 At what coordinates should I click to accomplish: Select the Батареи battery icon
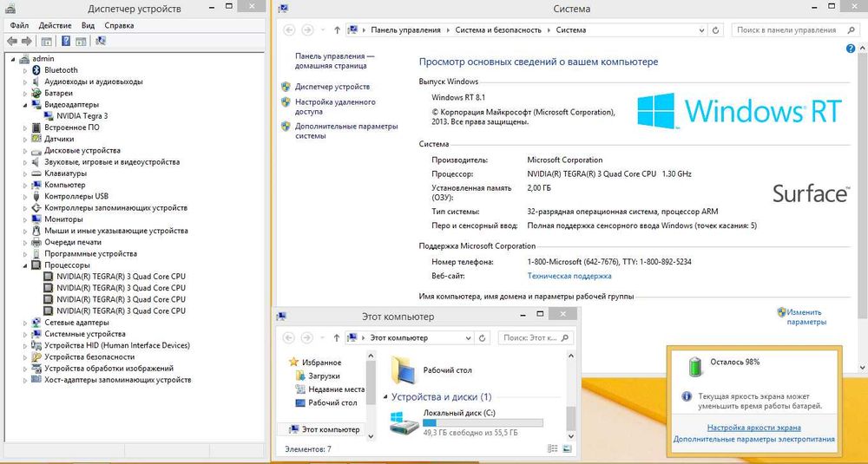click(36, 93)
